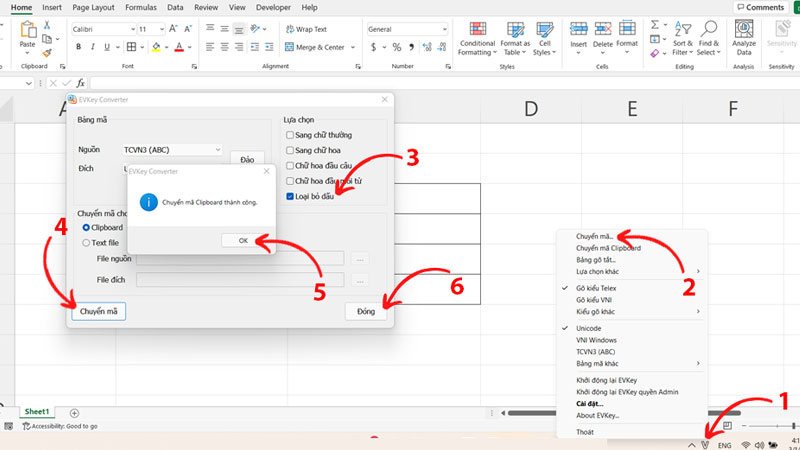Click the Sheet1 worksheet tab
This screenshot has height=450, width=800.
pyautogui.click(x=37, y=412)
